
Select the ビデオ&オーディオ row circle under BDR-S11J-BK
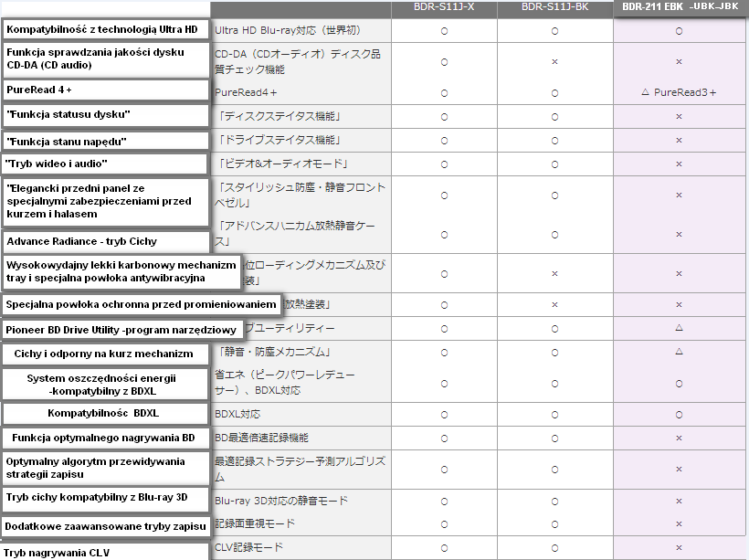(554, 164)
